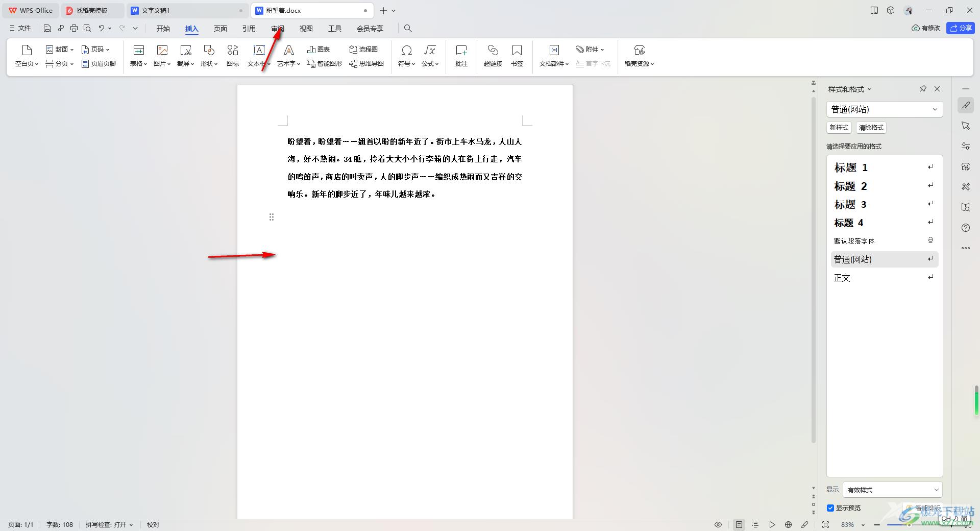Open the 开始 ribbon tab
The width and height of the screenshot is (980, 531).
163,29
